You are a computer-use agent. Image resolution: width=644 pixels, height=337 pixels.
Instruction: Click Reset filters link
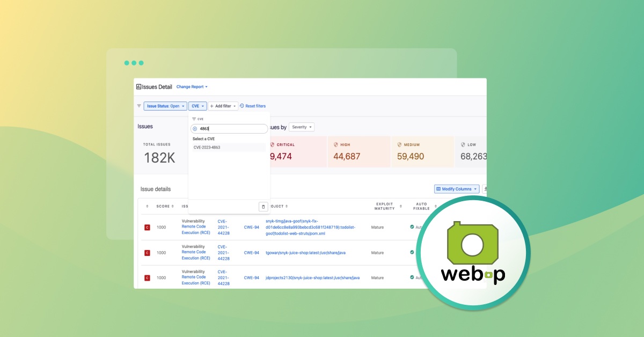coord(253,106)
